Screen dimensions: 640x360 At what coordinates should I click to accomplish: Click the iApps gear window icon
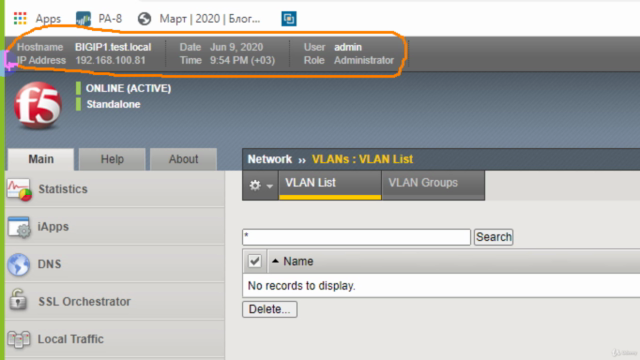point(19,227)
